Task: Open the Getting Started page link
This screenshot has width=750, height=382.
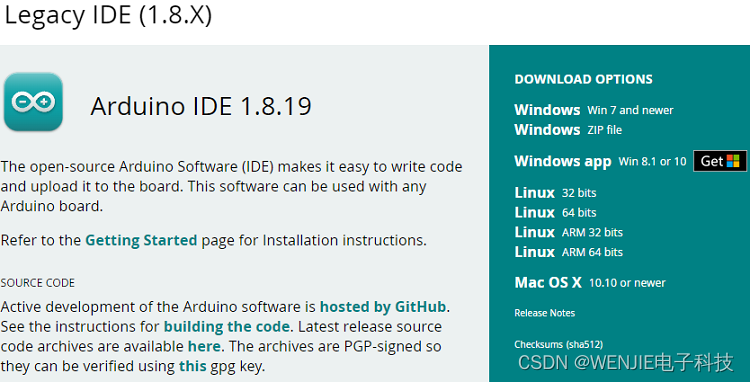Action: click(x=141, y=240)
